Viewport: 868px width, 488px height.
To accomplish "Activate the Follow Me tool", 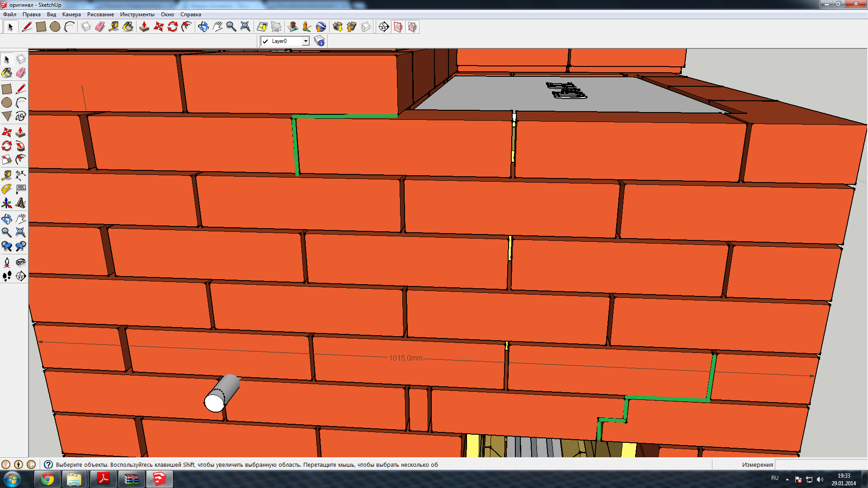I will pos(20,145).
